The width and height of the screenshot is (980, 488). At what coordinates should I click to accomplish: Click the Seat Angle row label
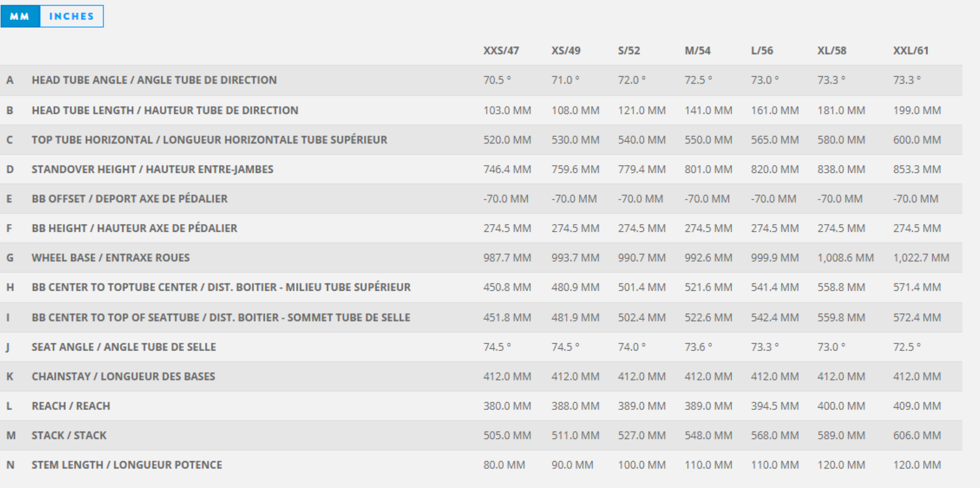pyautogui.click(x=124, y=347)
